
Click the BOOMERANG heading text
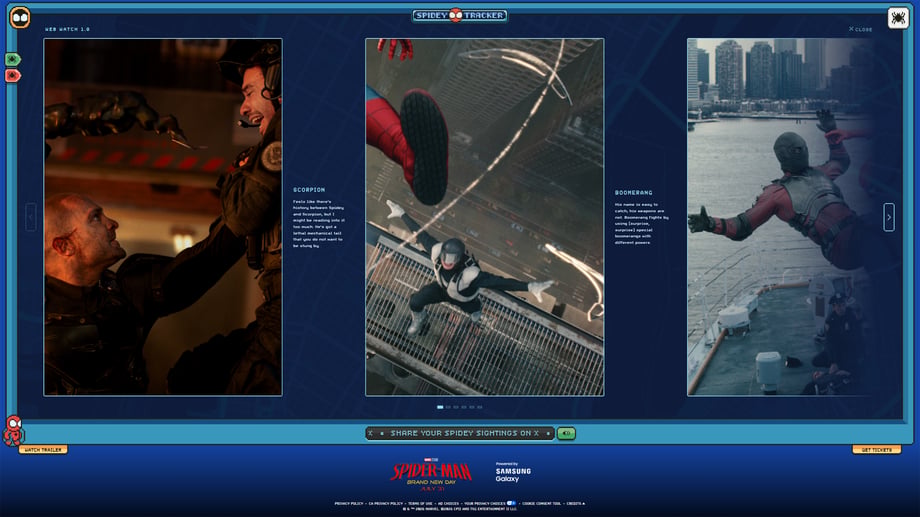(x=634, y=192)
